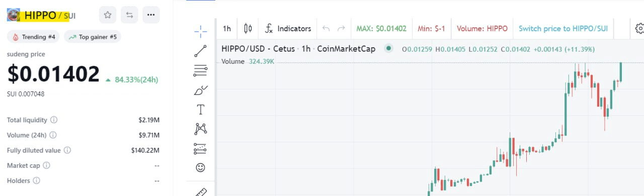Click the $2.19M total liquidity value
Screen dimensions: 644x196
coord(149,120)
